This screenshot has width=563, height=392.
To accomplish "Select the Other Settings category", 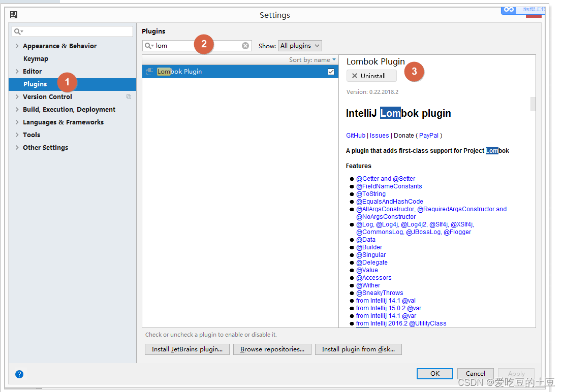I will click(x=45, y=147).
